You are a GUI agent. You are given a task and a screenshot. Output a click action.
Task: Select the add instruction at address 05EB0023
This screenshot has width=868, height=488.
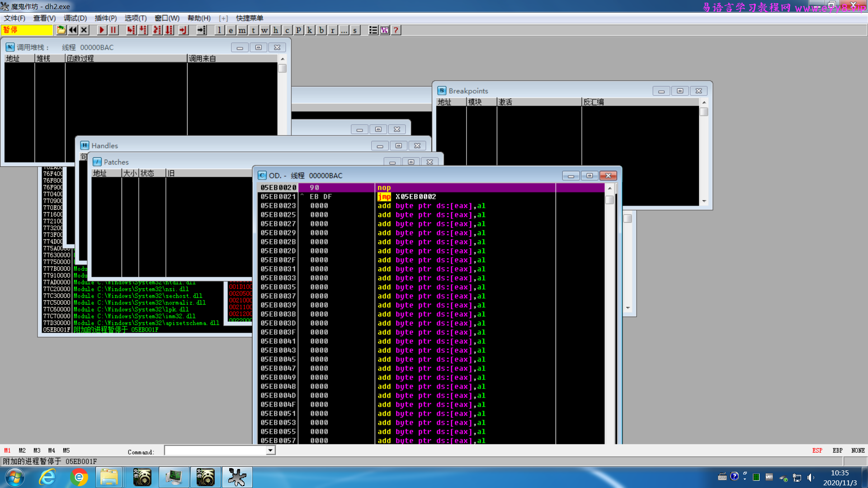tap(431, 206)
